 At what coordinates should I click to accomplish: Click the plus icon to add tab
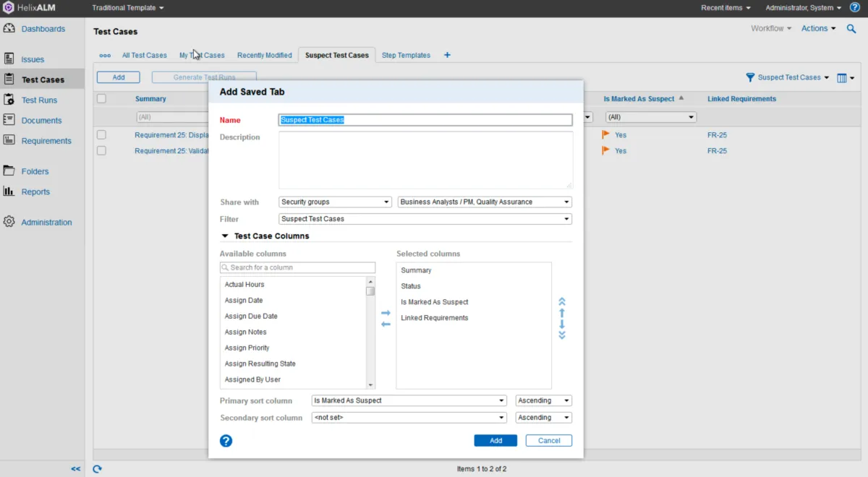pyautogui.click(x=447, y=55)
